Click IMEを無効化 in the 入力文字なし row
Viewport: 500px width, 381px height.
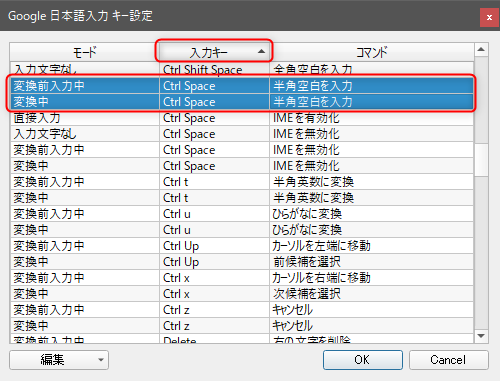pyautogui.click(x=371, y=134)
